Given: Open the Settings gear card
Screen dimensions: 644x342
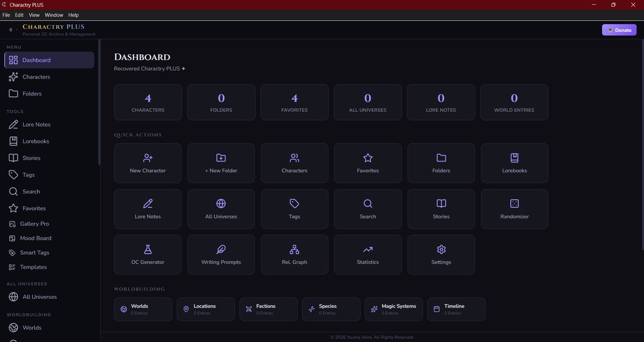Looking at the screenshot, I should (441, 255).
